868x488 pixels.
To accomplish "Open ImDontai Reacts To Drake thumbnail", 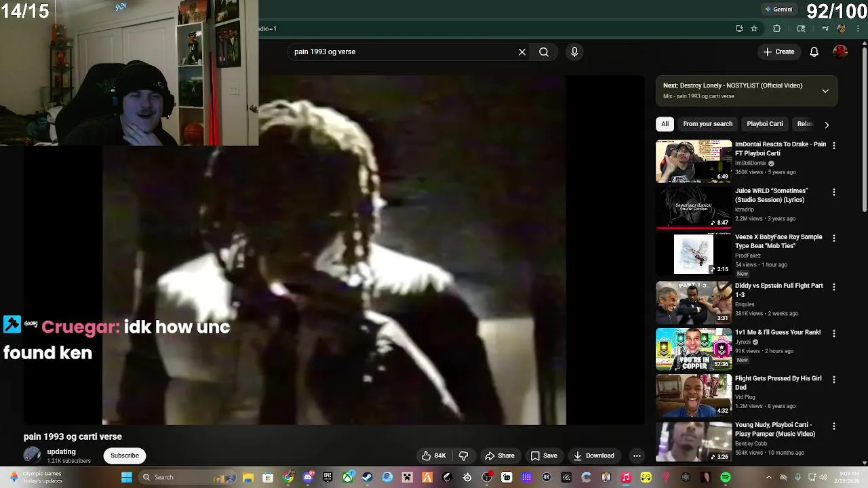I will click(693, 161).
